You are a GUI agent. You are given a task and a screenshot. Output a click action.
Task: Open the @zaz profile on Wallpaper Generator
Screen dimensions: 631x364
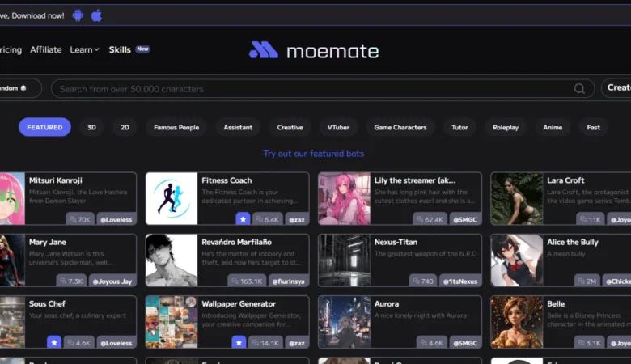297,343
